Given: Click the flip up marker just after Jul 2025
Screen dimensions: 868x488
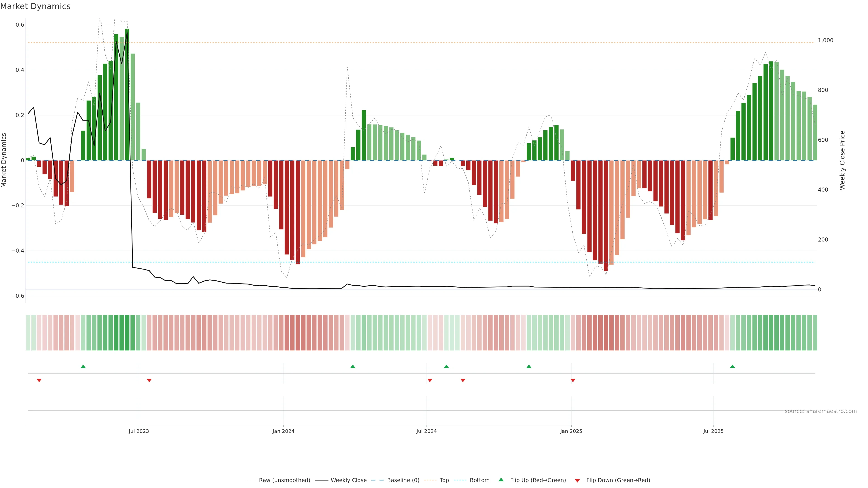Looking at the screenshot, I should click(732, 366).
